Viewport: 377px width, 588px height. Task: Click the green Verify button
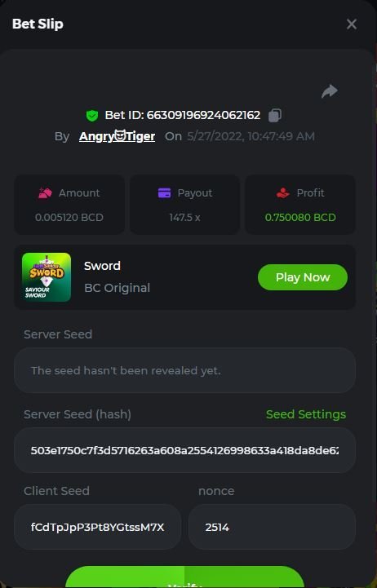[184, 577]
